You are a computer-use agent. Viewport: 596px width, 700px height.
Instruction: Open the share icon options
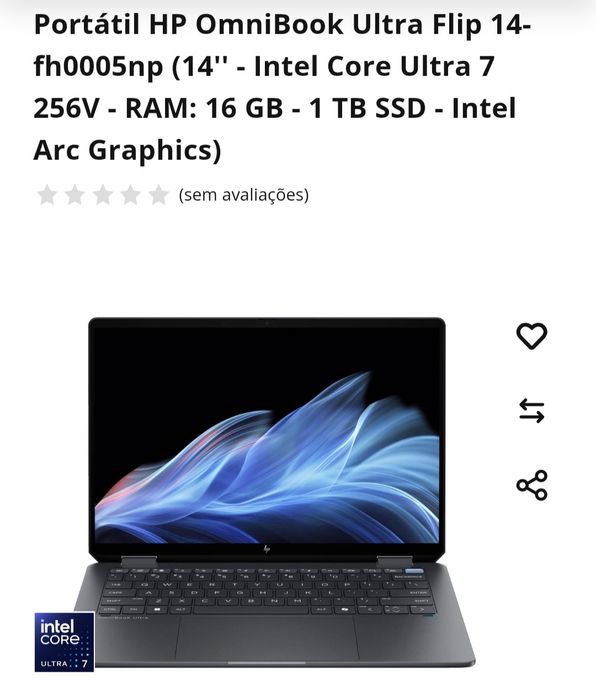[x=532, y=485]
